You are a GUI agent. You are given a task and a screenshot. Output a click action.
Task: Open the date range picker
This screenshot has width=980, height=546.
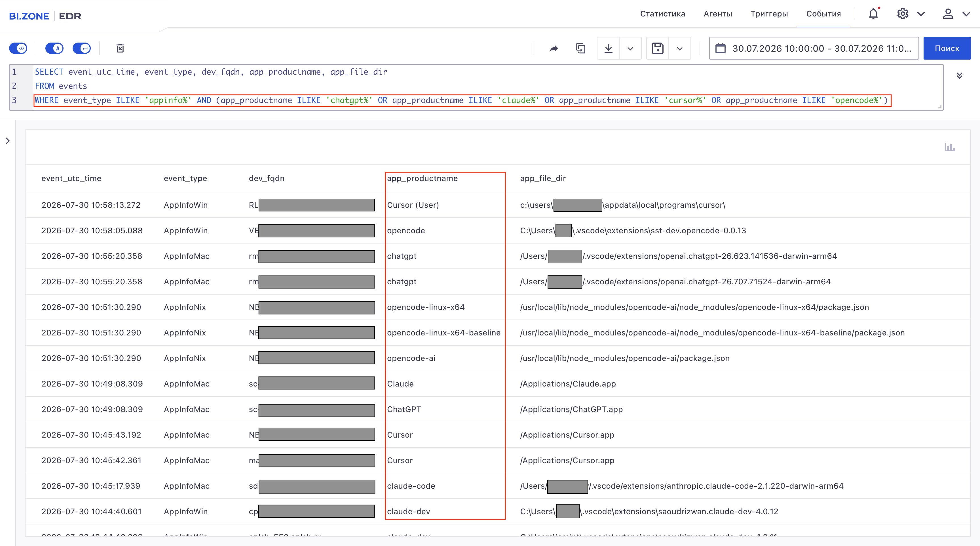[814, 48]
